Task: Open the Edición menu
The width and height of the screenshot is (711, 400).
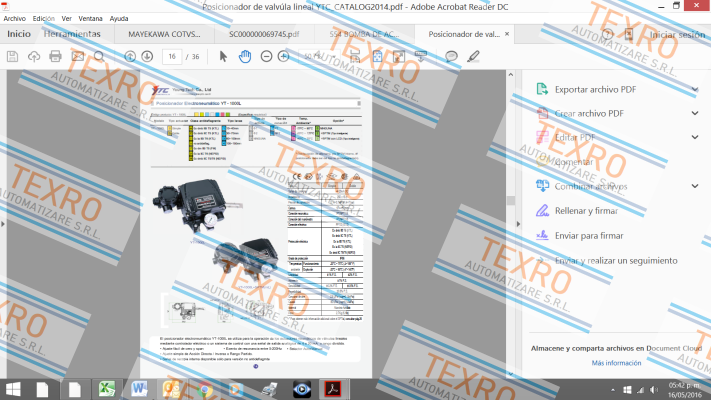Action: tap(44, 19)
